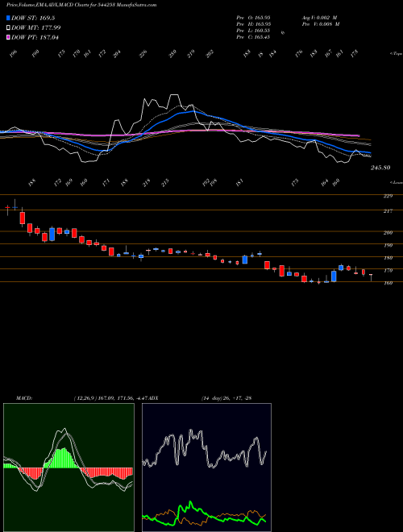
Task: Select the 'DOW MT: 177.99' legend text
Action: click(x=36, y=27)
